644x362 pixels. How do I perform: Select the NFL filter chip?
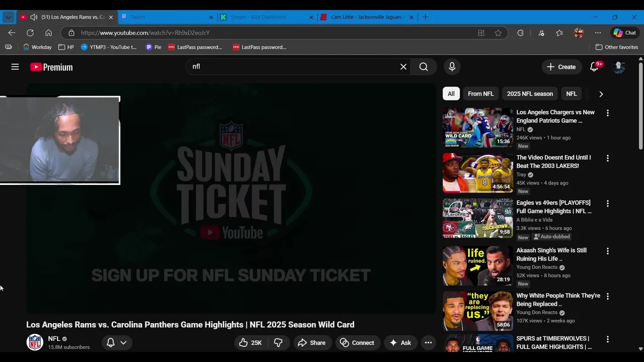pyautogui.click(x=572, y=94)
